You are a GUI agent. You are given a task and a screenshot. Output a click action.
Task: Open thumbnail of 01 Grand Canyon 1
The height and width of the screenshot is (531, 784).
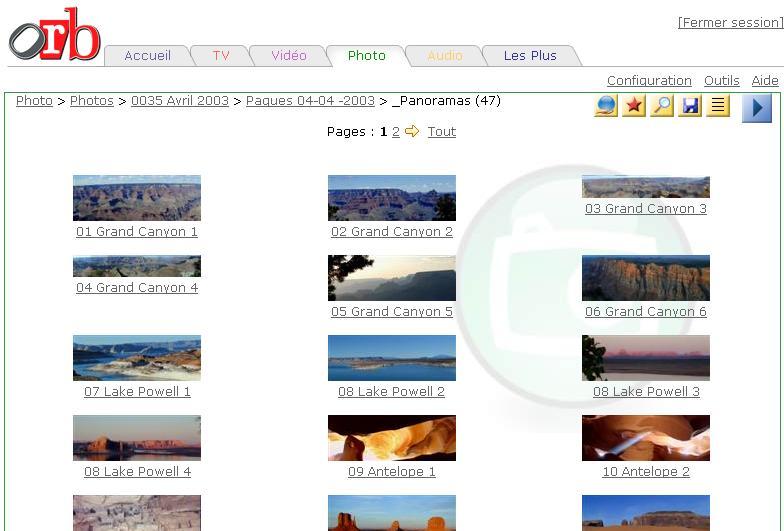click(137, 198)
